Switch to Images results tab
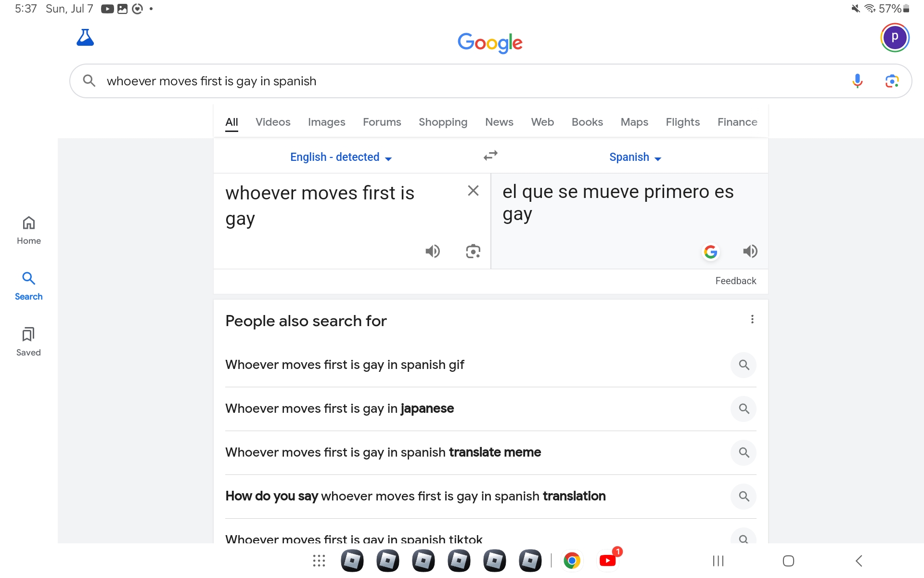Viewport: 924px width, 578px height. pyautogui.click(x=326, y=122)
